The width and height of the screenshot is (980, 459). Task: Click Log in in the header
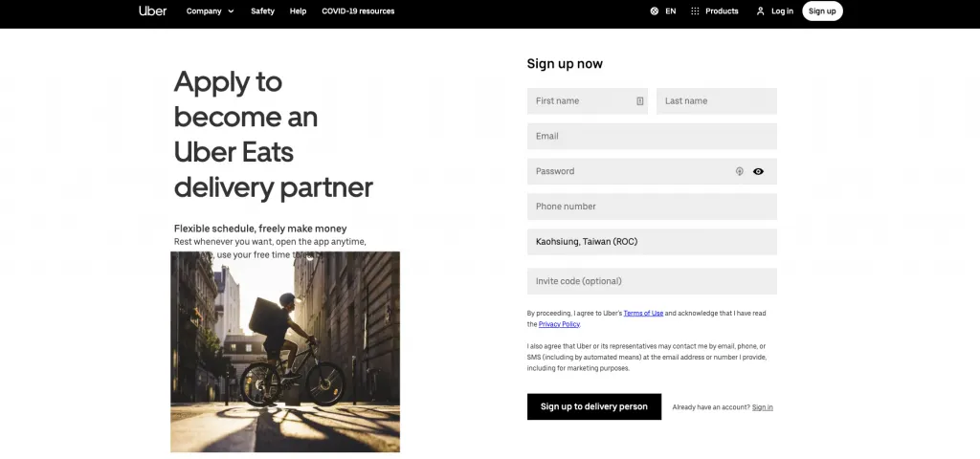click(783, 11)
